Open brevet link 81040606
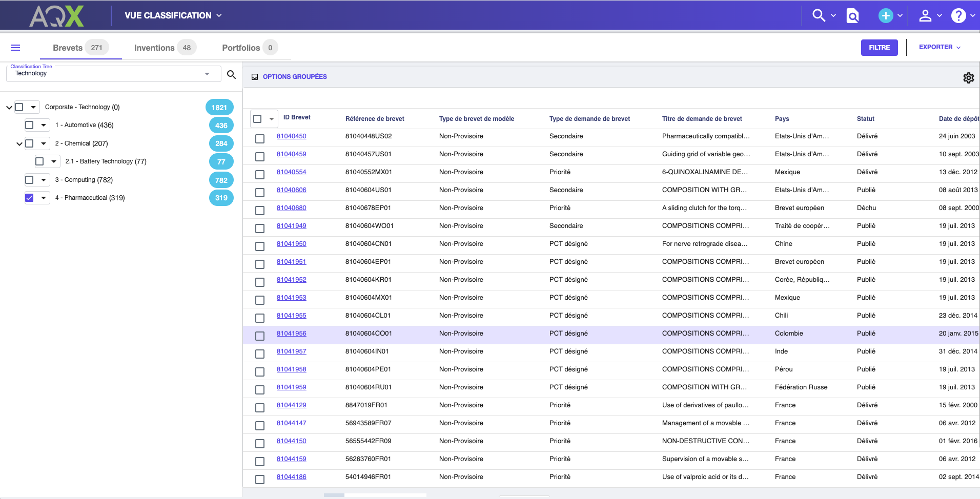 291,190
